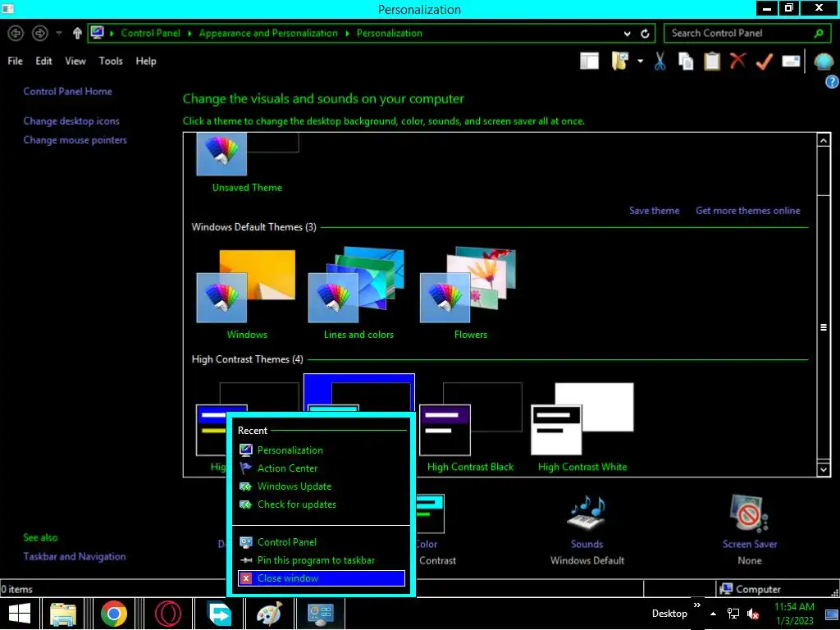Open the File menu
The height and width of the screenshot is (630, 840).
click(x=15, y=61)
